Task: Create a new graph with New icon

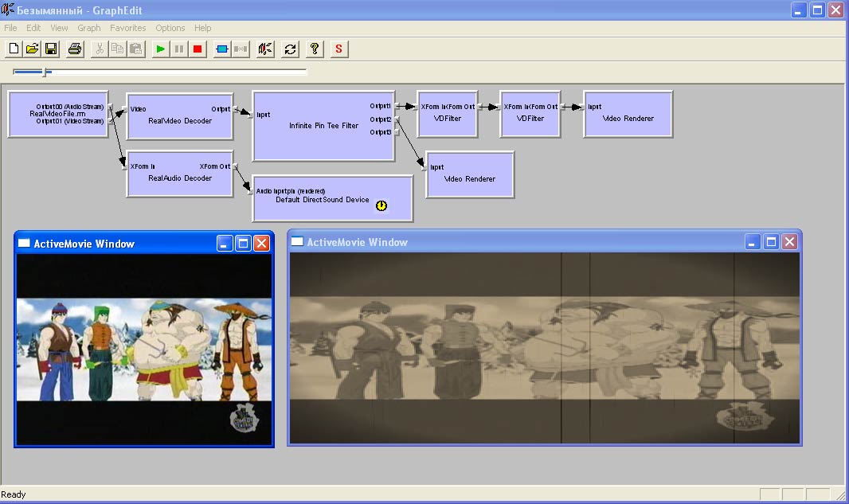Action: [14, 49]
